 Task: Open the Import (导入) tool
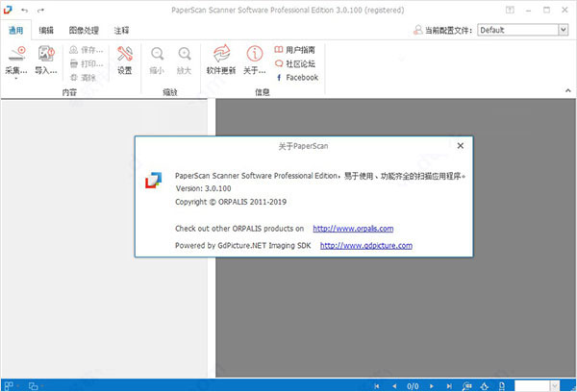coord(46,55)
